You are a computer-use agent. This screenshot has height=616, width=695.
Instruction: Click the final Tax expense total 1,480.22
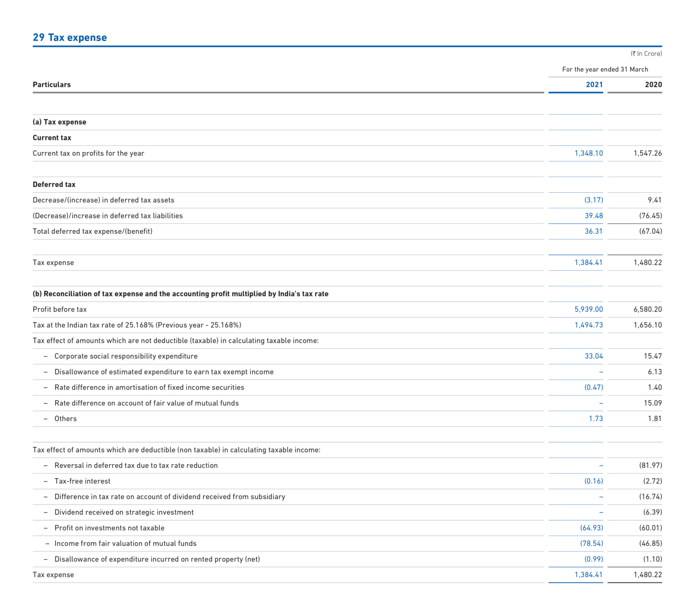(647, 574)
